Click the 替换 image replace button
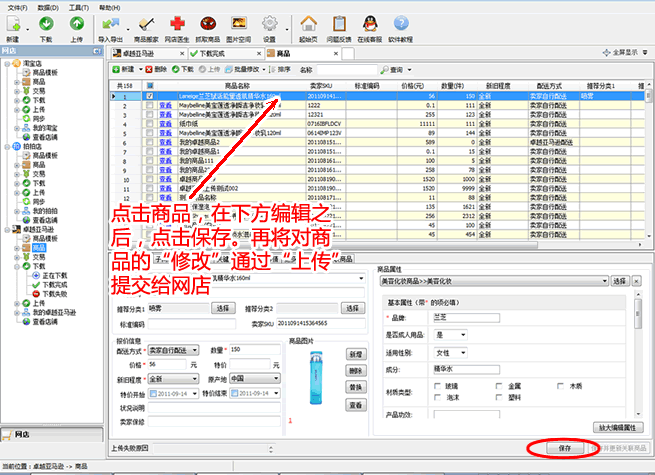 click(x=356, y=387)
